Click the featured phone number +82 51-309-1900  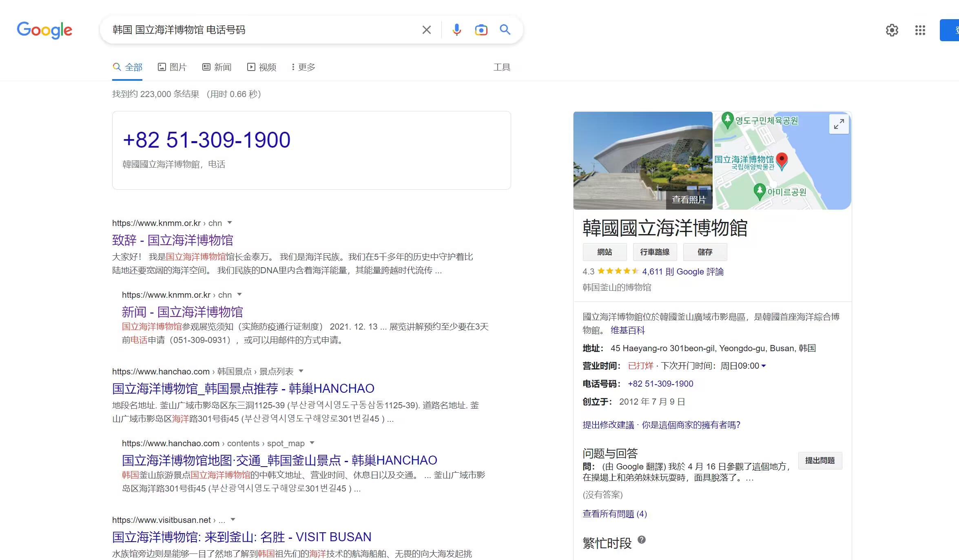(x=206, y=140)
